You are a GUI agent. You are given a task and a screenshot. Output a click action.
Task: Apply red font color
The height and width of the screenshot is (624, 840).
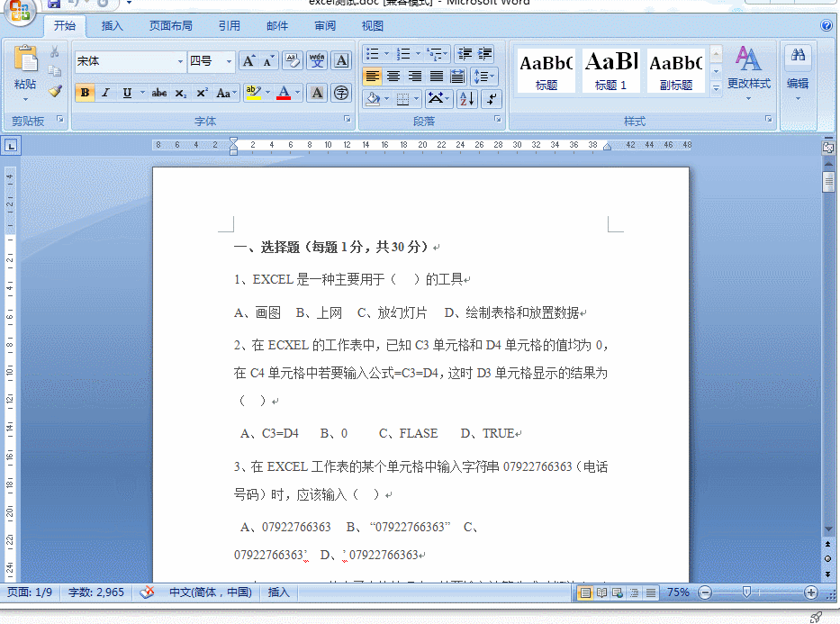click(x=284, y=93)
